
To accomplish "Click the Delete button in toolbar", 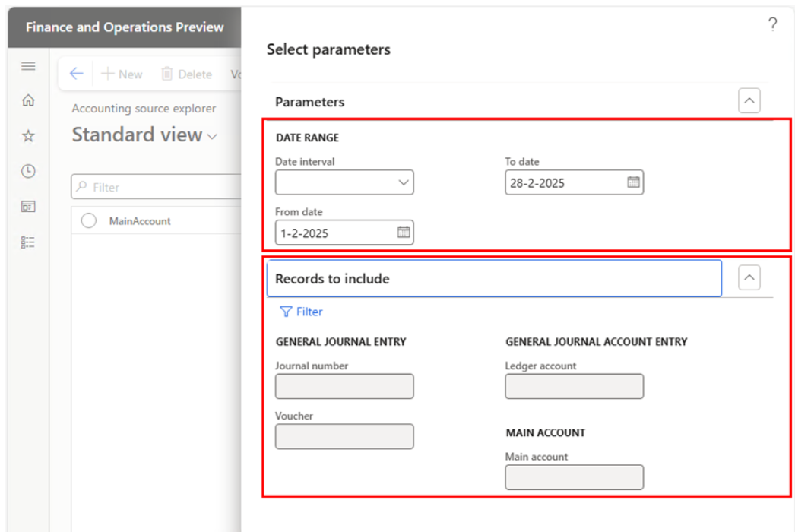I will tap(186, 74).
